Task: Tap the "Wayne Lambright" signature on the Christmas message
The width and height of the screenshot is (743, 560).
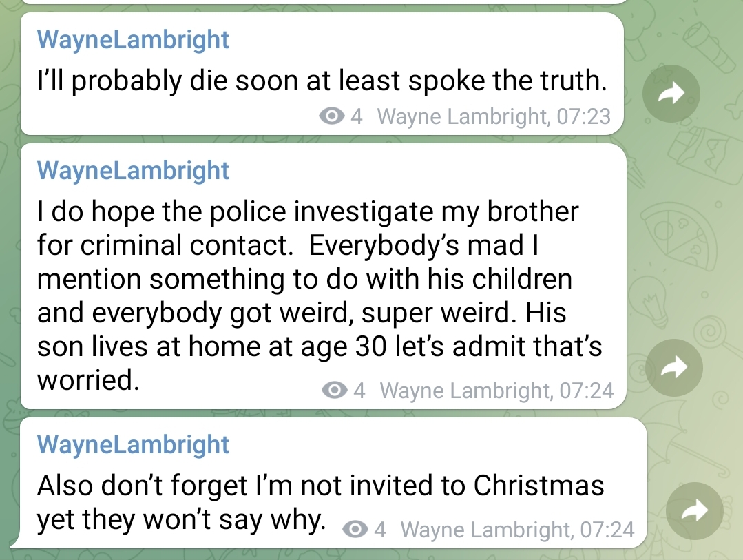Action: (x=485, y=529)
